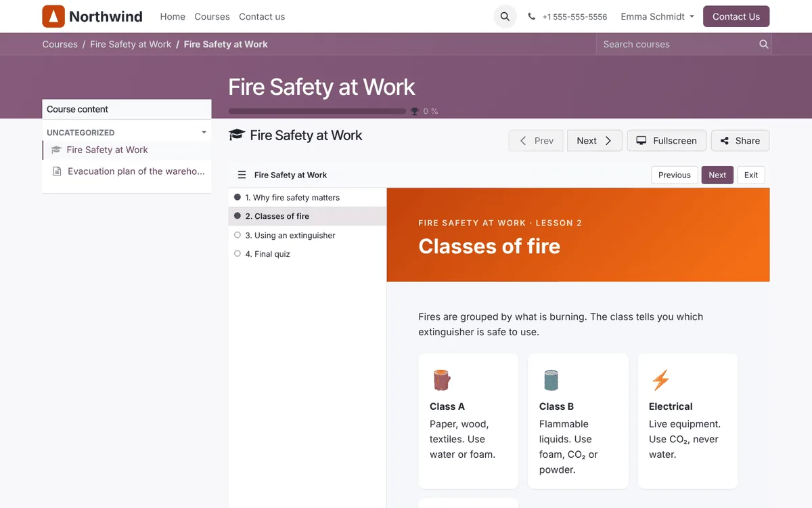Click the Previous button in the lesson player
812x508 pixels.
[x=675, y=175]
